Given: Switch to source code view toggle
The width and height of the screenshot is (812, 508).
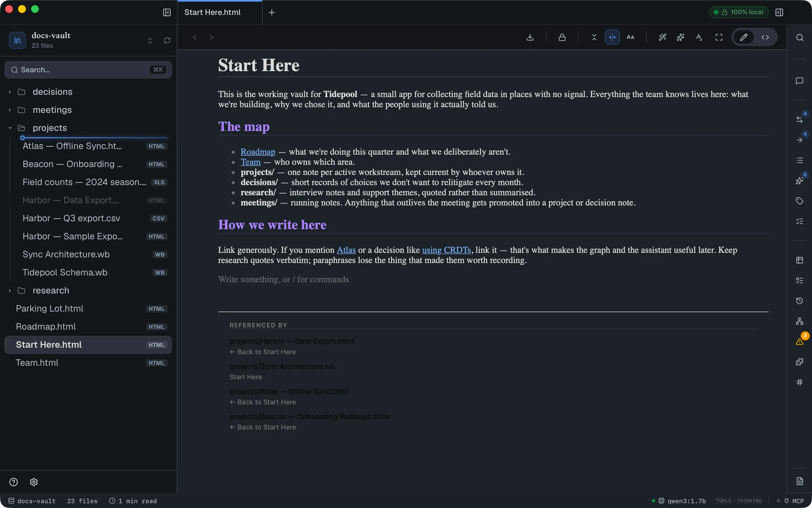Looking at the screenshot, I should (x=765, y=37).
